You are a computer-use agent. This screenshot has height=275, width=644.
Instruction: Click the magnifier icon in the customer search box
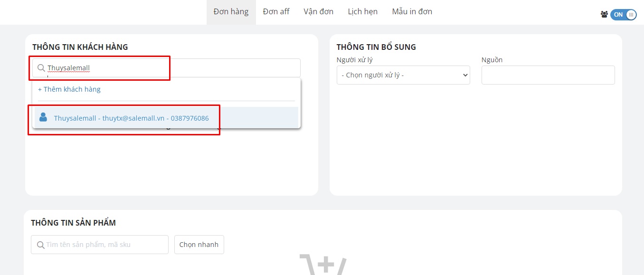point(41,68)
